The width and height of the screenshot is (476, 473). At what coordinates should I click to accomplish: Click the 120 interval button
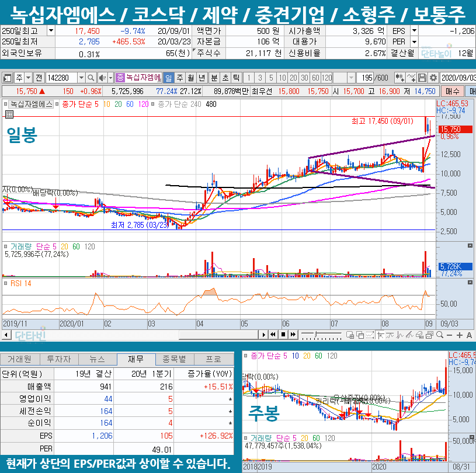pyautogui.click(x=327, y=78)
